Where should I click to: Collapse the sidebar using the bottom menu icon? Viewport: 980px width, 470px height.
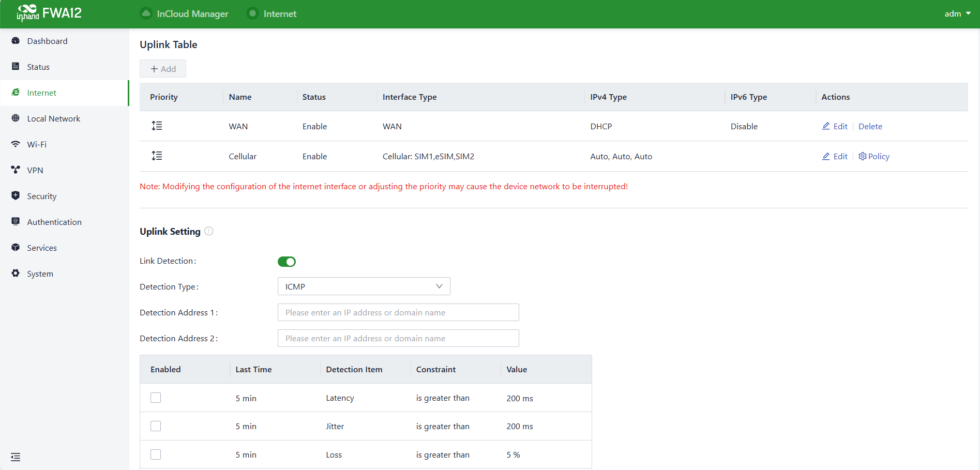coord(16,457)
